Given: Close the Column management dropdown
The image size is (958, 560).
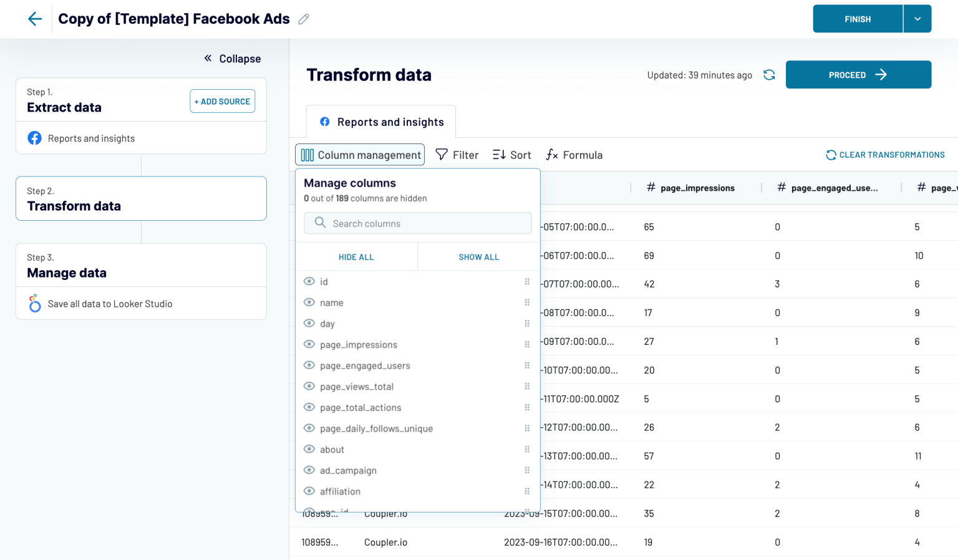Looking at the screenshot, I should (360, 155).
